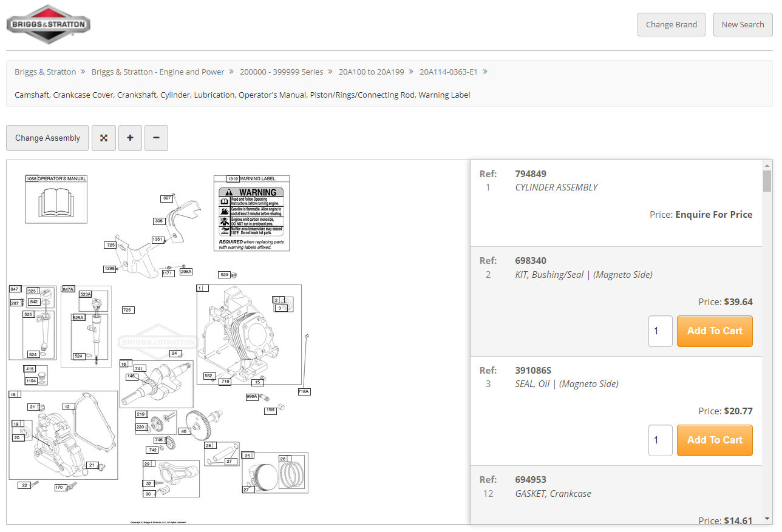782x532 pixels.
Task: Click the Briggs & Stratton logo
Action: 49,24
